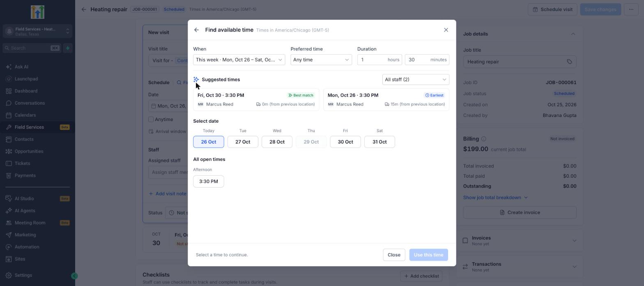The image size is (644, 286).
Task: Select the 30 Oct date
Action: click(345, 142)
